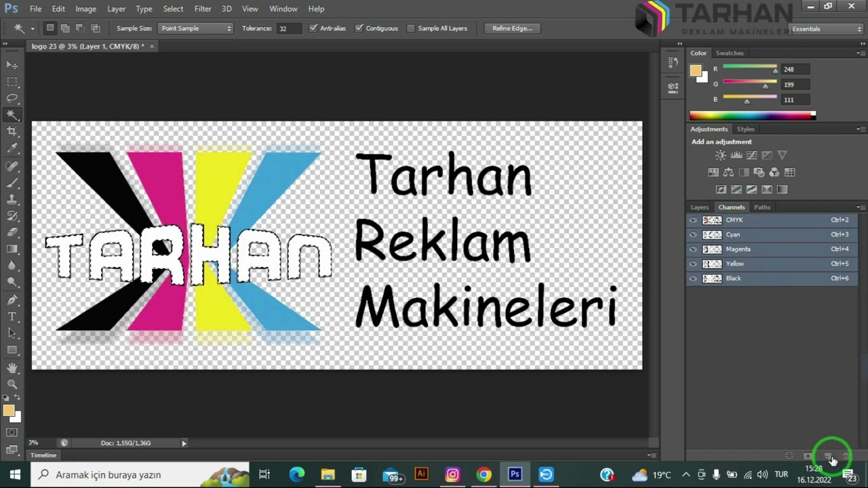Screen dimensions: 868x488
Task: Select the Dodge tool
Action: point(12,283)
